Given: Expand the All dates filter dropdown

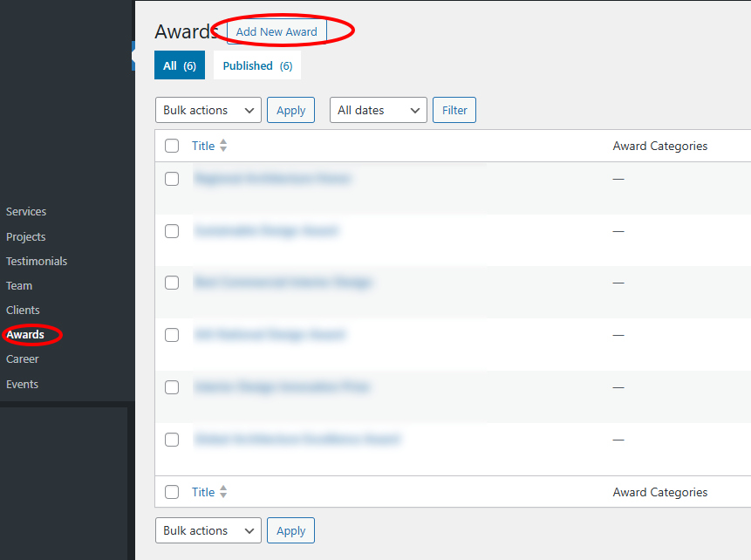Looking at the screenshot, I should [x=378, y=110].
